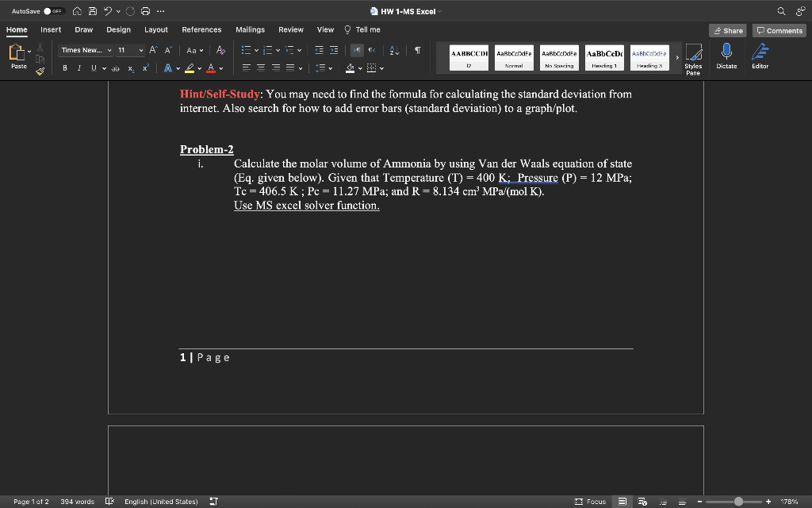Decrease the font size

coord(168,50)
